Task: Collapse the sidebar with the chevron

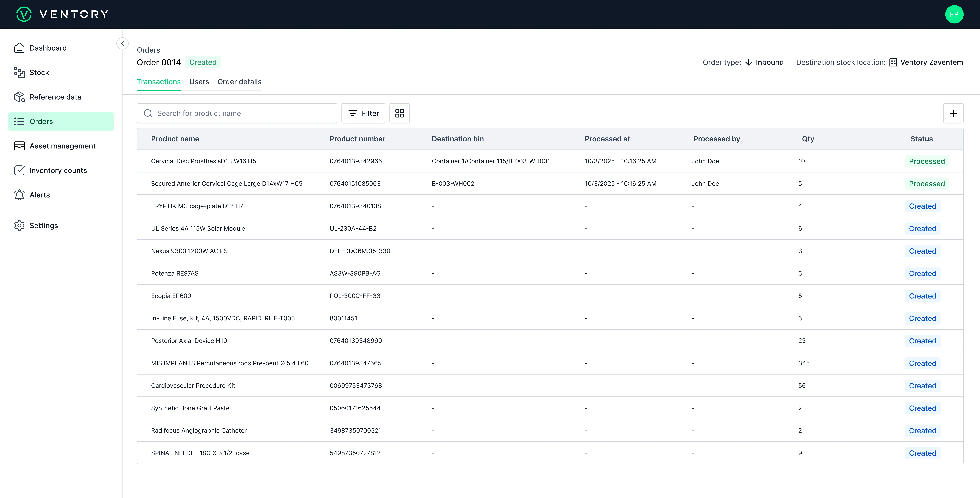Action: [x=122, y=43]
